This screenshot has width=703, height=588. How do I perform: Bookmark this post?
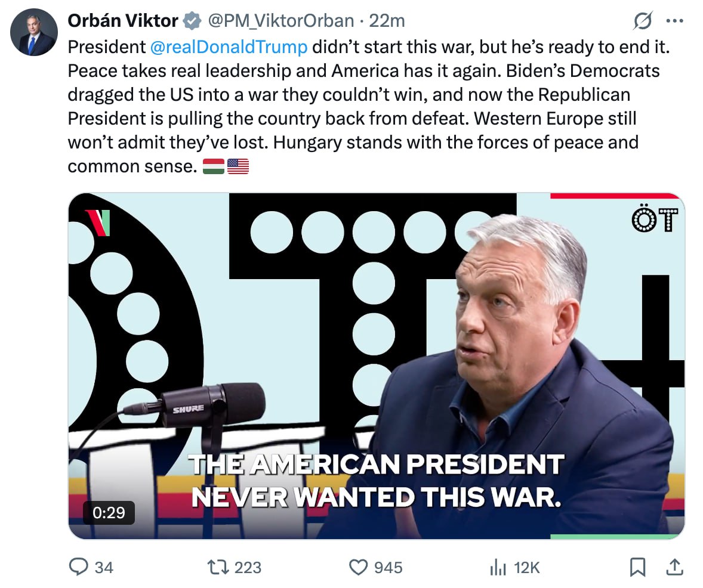[x=637, y=567]
